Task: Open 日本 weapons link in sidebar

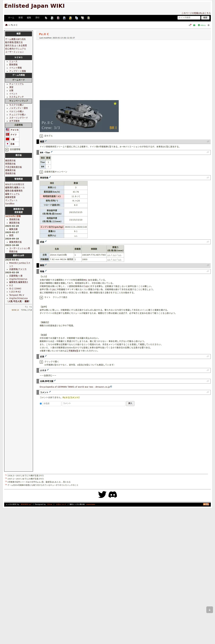Action: click(x=13, y=144)
